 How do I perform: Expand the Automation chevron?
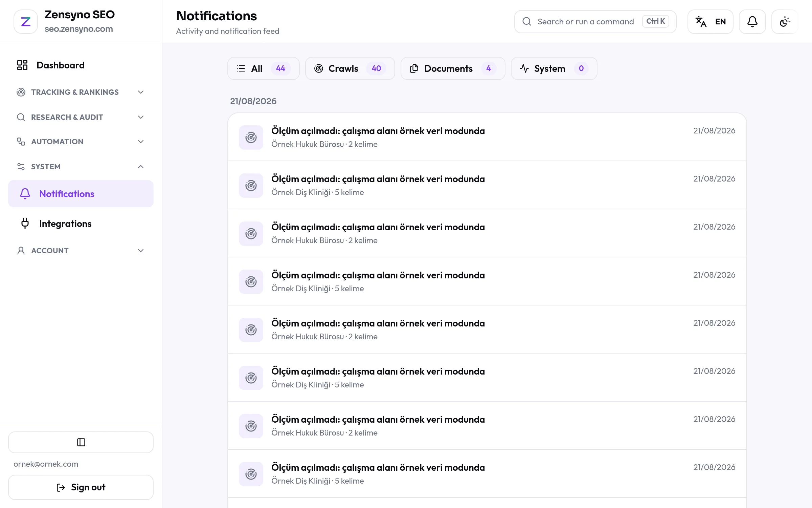[141, 142]
